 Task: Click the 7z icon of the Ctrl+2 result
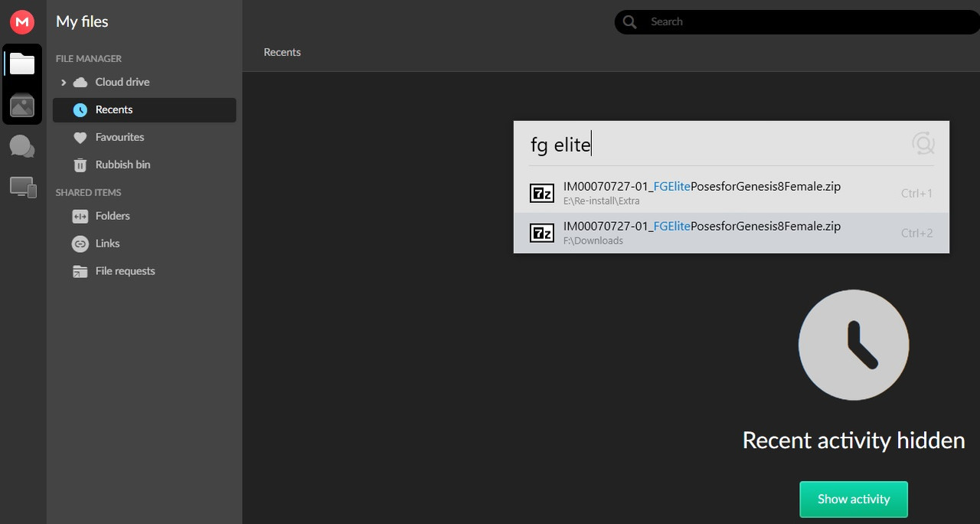point(542,233)
